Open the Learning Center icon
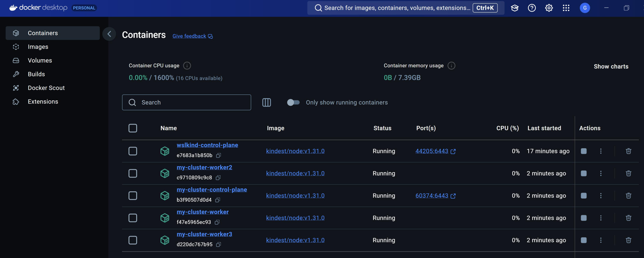This screenshot has width=644, height=258. click(514, 8)
